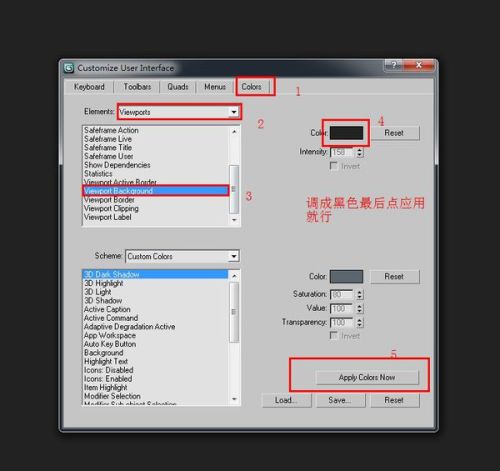Viewport: 500px width, 471px height.
Task: Click up arrow of elements list scrollbar
Action: coord(234,132)
